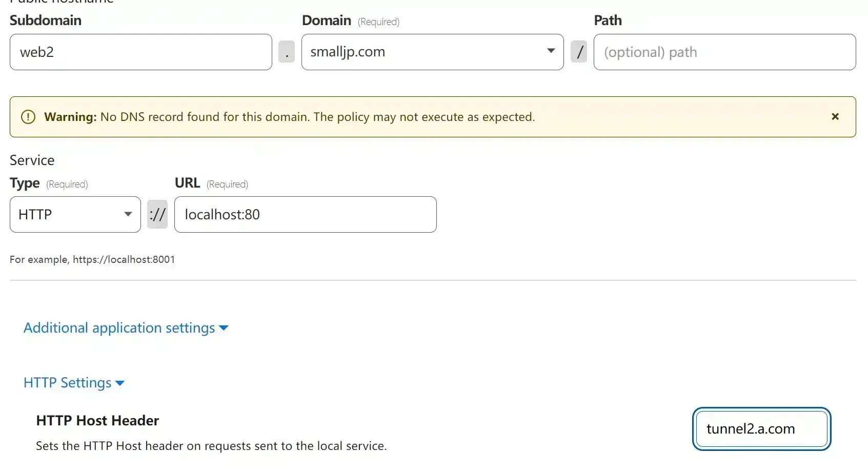Click the warning exclamation icon
This screenshot has width=868, height=473.
coord(28,117)
